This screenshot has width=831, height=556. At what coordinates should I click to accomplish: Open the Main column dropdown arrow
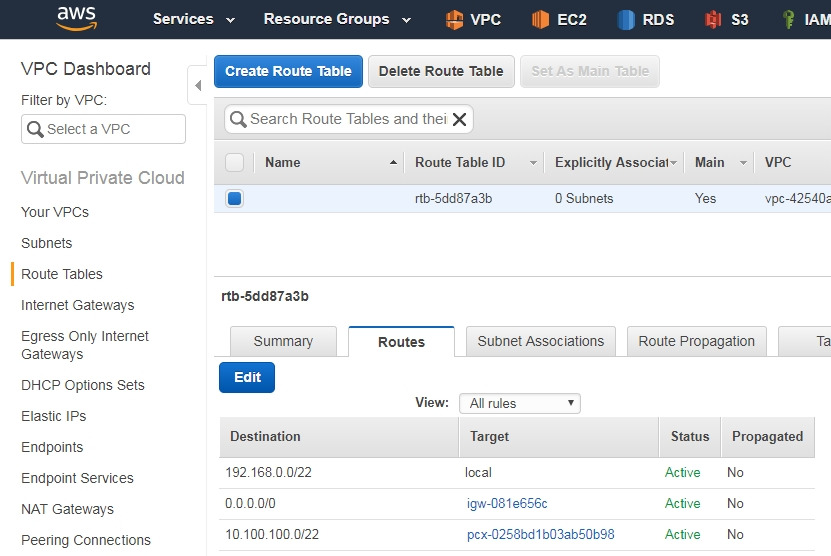743,163
